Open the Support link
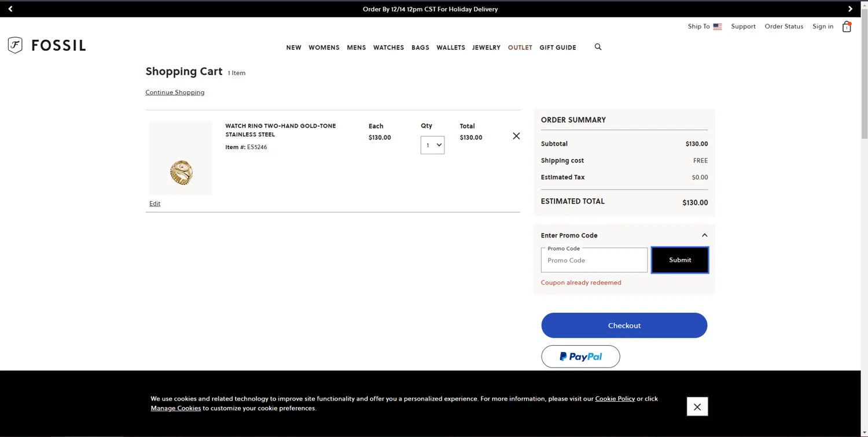Screen dimensions: 868x437 (743, 27)
